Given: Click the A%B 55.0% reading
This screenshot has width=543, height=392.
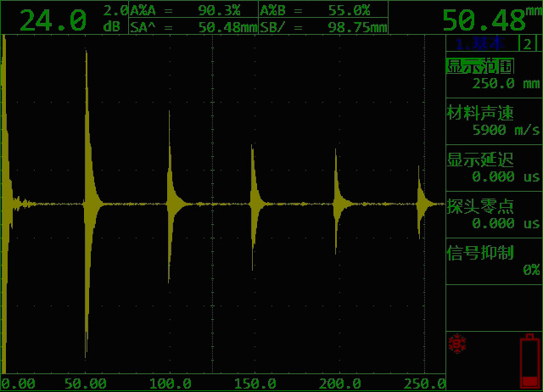Looking at the screenshot, I should [x=322, y=10].
